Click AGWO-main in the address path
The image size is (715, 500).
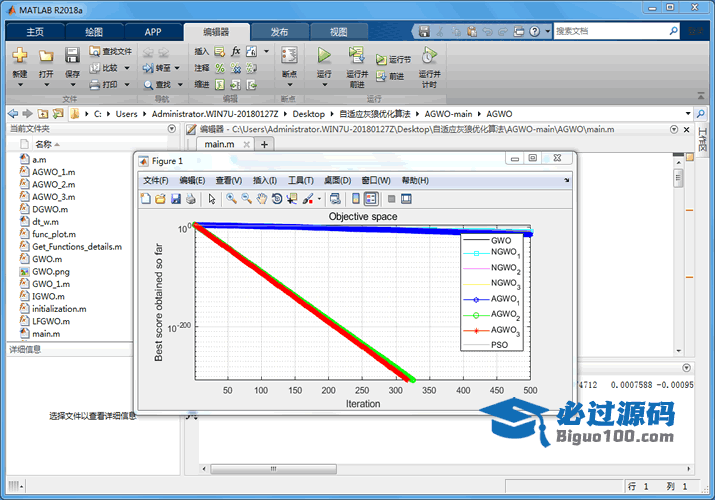coord(448,114)
